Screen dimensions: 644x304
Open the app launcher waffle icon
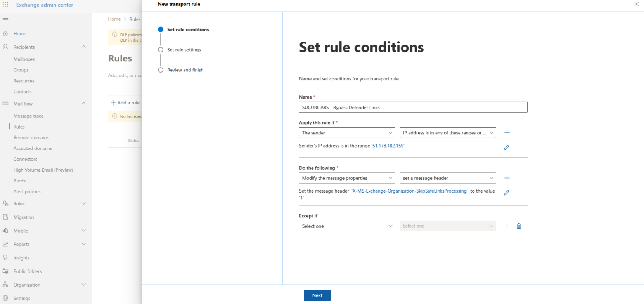coord(5,5)
